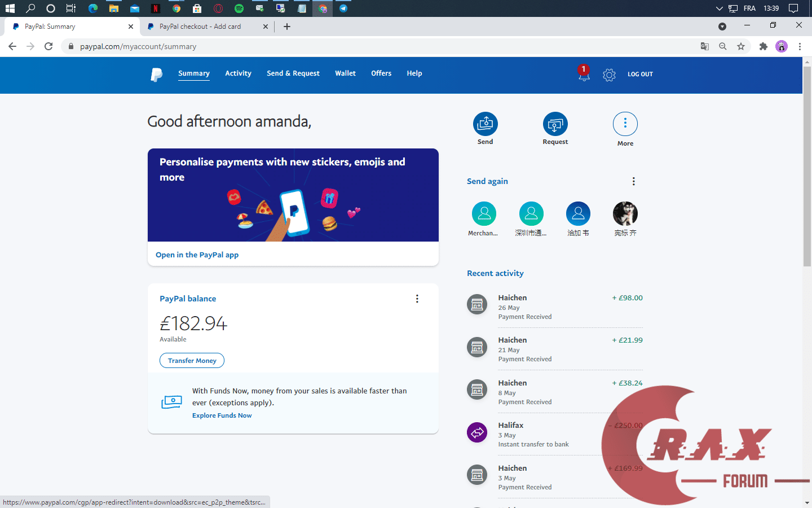Open Halifax Instant transfer to bank entry
The image size is (812, 508).
[x=555, y=434]
